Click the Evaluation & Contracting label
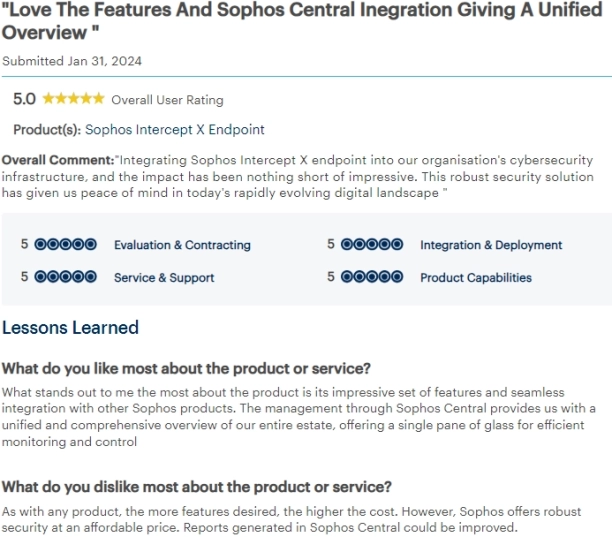 [x=182, y=245]
